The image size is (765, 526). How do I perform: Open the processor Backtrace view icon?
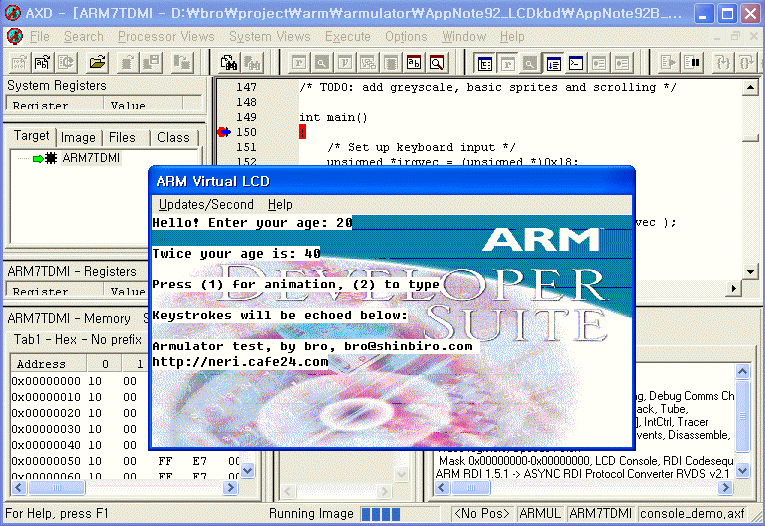368,63
